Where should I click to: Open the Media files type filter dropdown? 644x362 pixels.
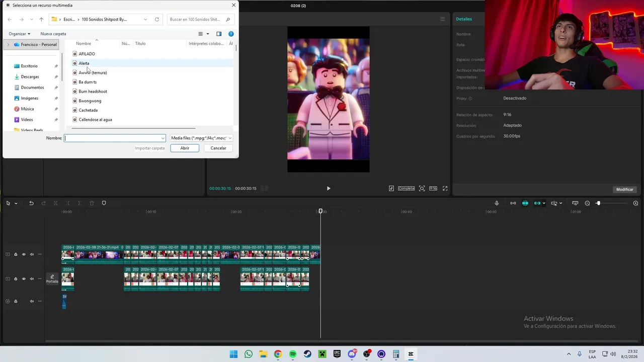tap(201, 138)
